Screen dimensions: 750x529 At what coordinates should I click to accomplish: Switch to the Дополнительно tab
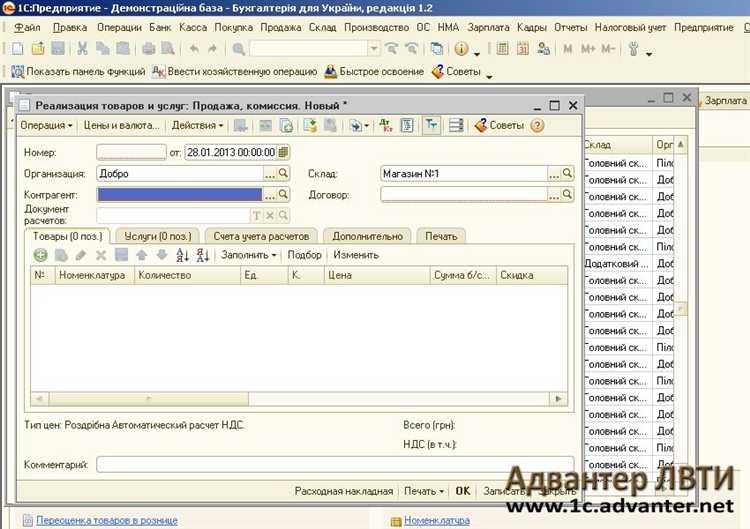[367, 236]
